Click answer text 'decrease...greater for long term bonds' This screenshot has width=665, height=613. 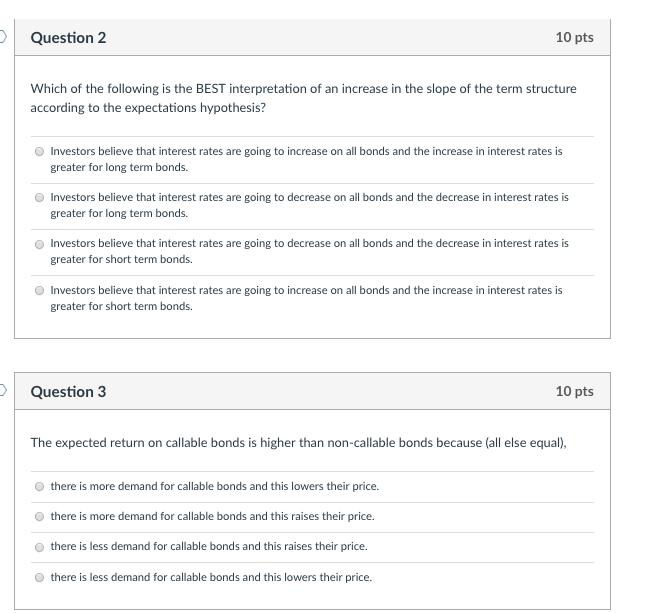(309, 205)
